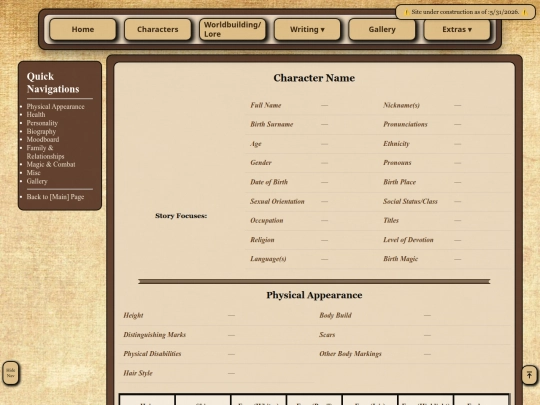The width and height of the screenshot is (540, 405).
Task: Jump to the Health section
Action: pos(36,115)
